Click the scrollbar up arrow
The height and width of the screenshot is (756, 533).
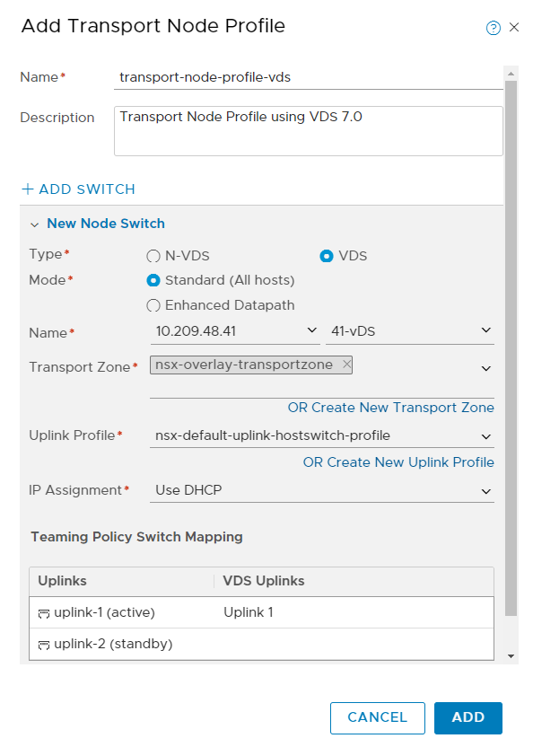click(511, 74)
